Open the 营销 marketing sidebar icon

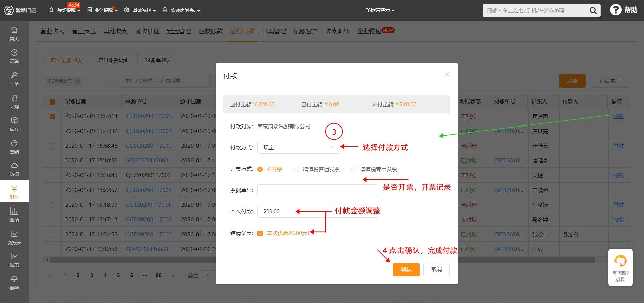coord(14,143)
